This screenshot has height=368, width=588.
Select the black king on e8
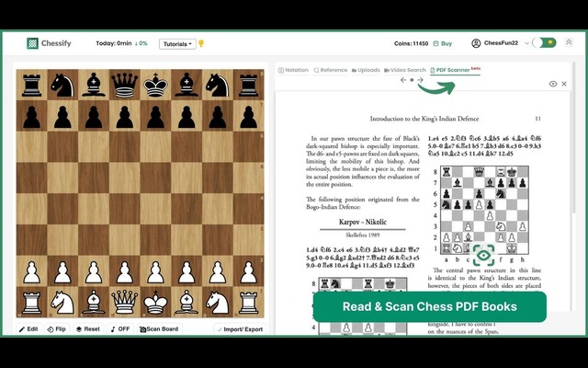coord(155,85)
